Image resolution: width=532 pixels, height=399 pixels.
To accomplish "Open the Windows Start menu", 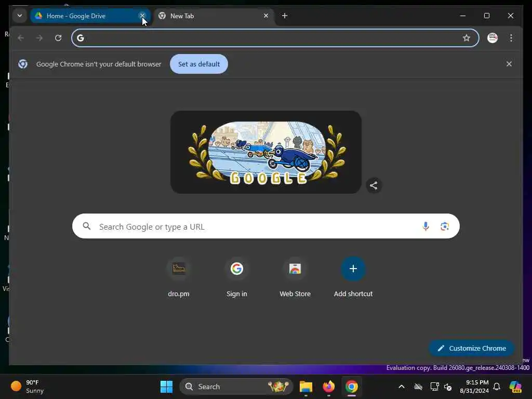I will click(167, 387).
